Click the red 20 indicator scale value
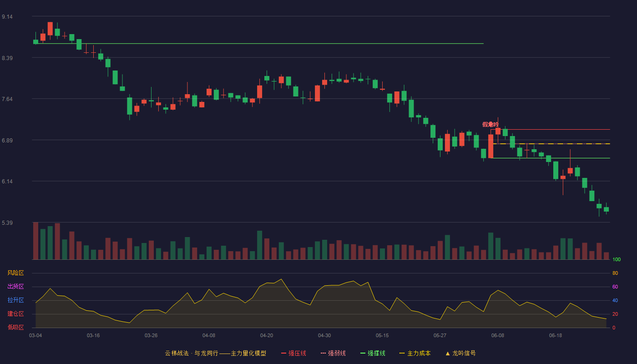Image resolution: width=637 pixels, height=364 pixels. tap(615, 314)
